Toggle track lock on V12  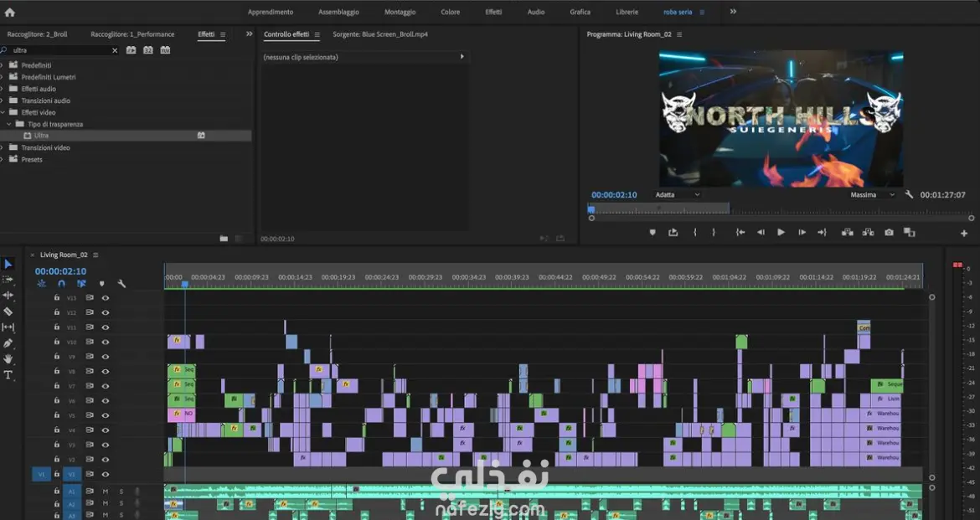click(57, 312)
